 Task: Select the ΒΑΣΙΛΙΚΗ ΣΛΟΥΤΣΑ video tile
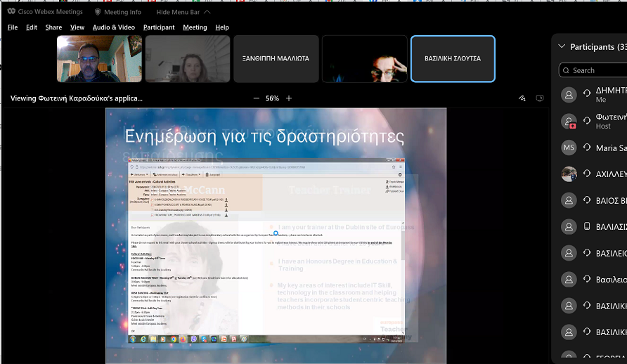click(x=453, y=59)
